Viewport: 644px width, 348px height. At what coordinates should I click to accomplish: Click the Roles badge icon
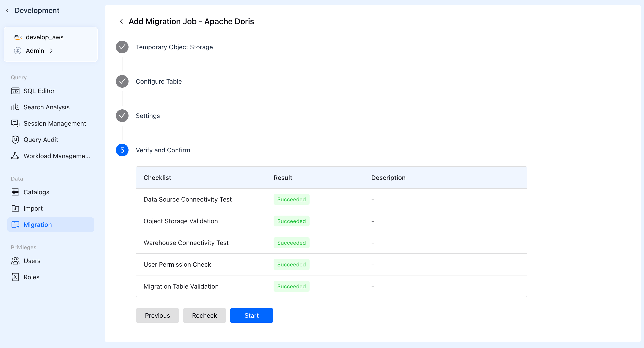(15, 277)
